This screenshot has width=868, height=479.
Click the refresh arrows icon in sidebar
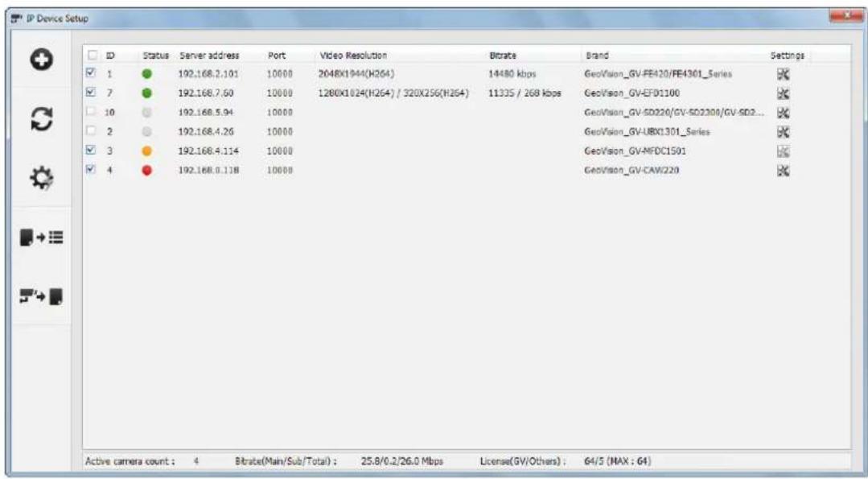pyautogui.click(x=42, y=119)
